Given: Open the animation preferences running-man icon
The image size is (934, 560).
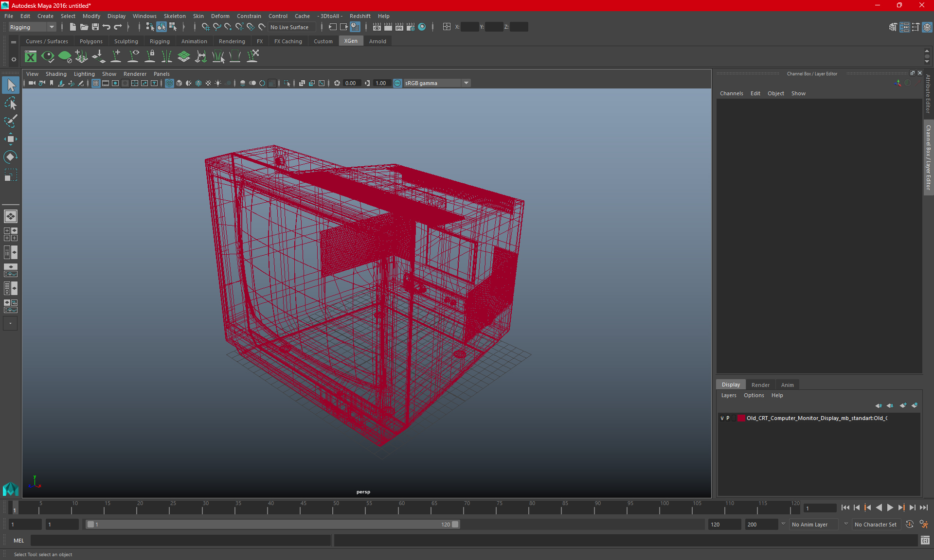Looking at the screenshot, I should click(924, 525).
